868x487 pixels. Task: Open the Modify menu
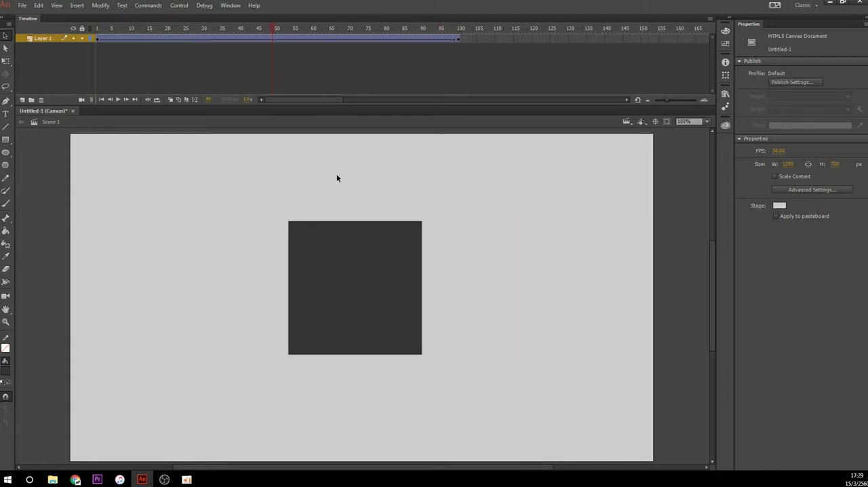[x=100, y=5]
